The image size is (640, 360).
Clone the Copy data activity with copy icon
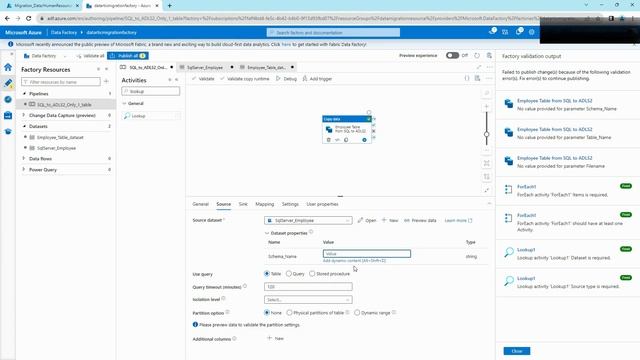tap(346, 140)
